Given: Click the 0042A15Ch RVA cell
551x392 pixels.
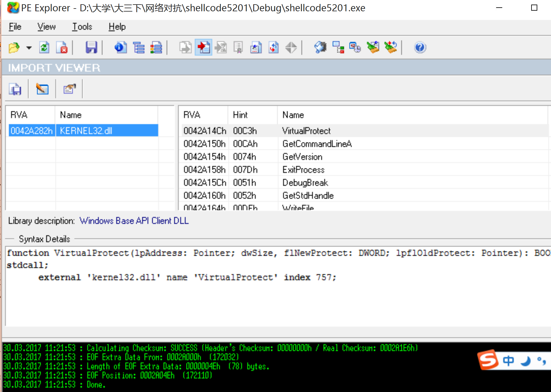Looking at the screenshot, I should [x=204, y=182].
